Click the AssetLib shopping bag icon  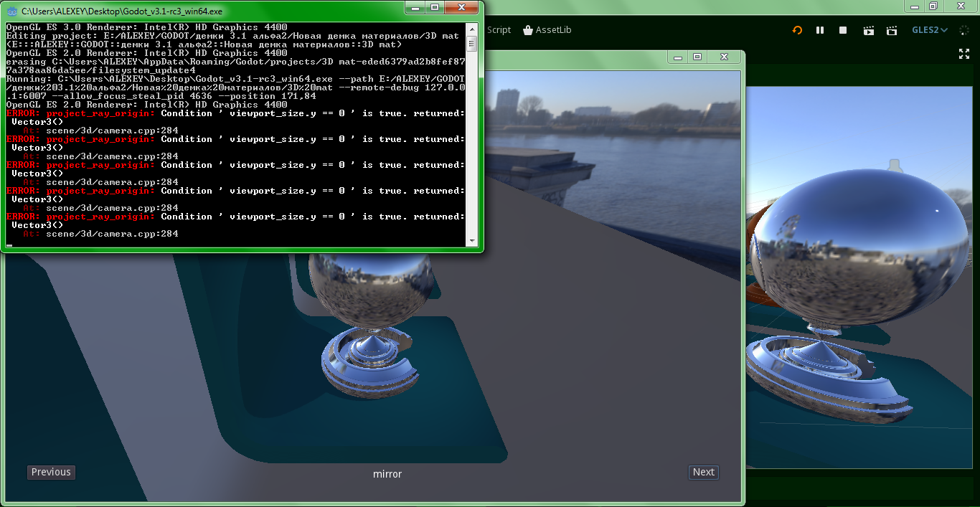coord(529,30)
